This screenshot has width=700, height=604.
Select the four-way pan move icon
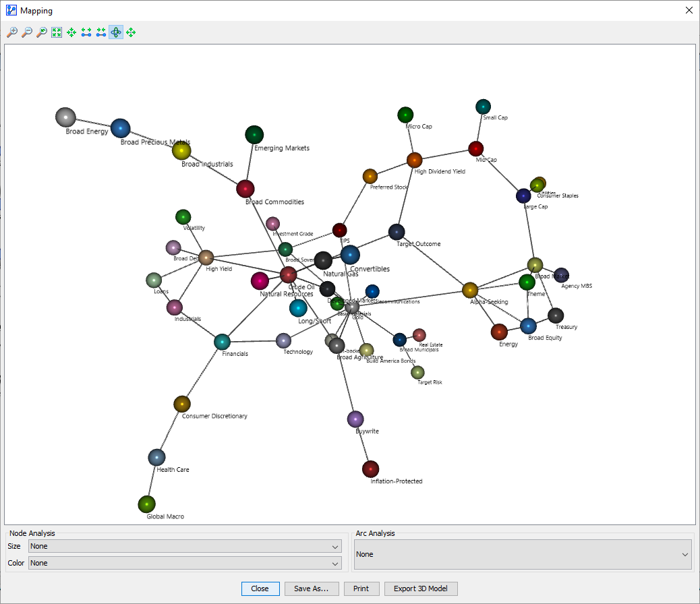[131, 32]
